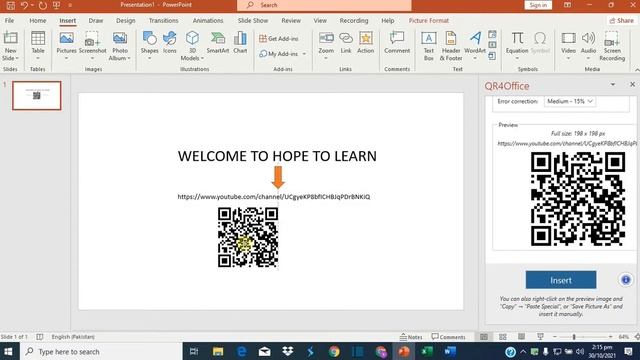Click the QR preview image in pane
Viewport: 640px width, 360px height.
pyautogui.click(x=578, y=199)
